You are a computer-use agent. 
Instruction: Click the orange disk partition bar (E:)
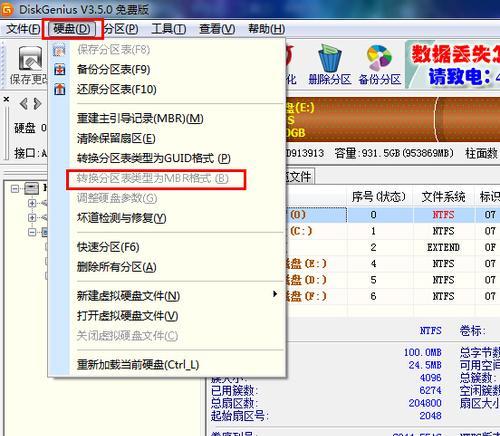[360, 120]
